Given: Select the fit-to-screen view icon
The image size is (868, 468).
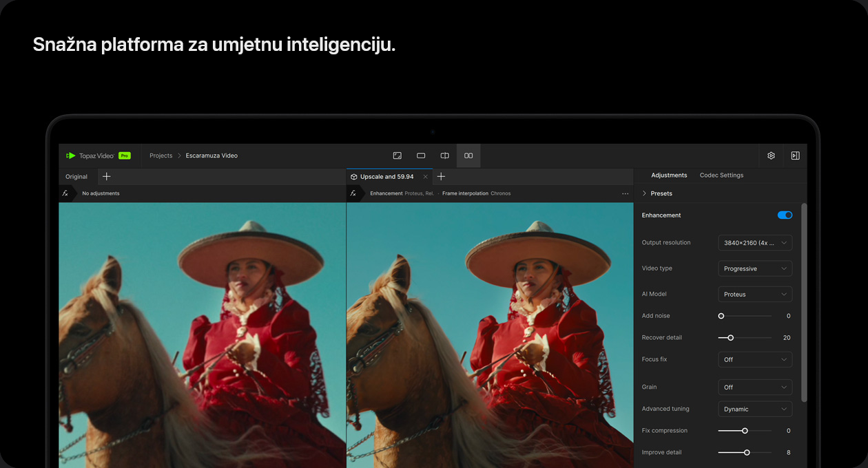Looking at the screenshot, I should click(397, 156).
